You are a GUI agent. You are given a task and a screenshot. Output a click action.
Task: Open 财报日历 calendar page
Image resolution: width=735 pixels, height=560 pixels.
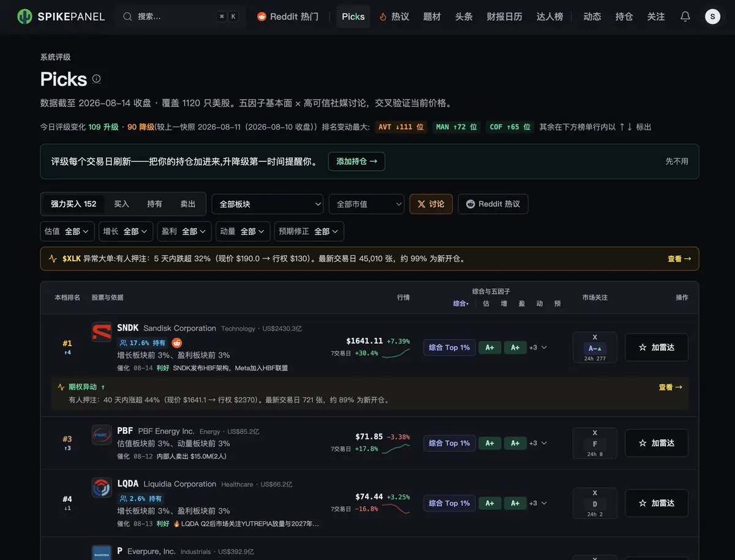tap(505, 17)
